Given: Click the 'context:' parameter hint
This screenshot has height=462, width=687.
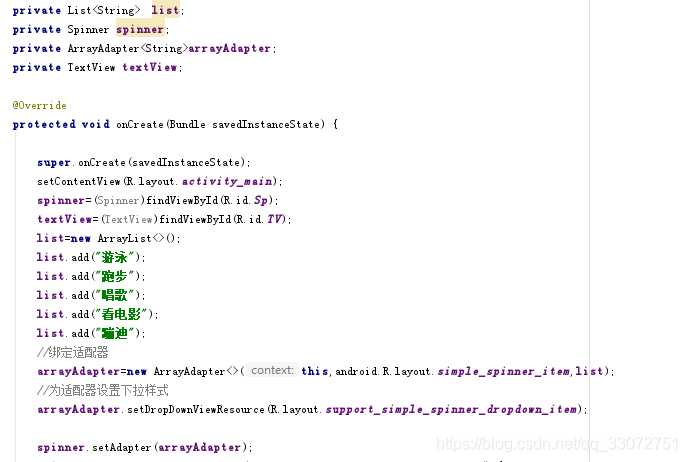Looking at the screenshot, I should (x=272, y=370).
